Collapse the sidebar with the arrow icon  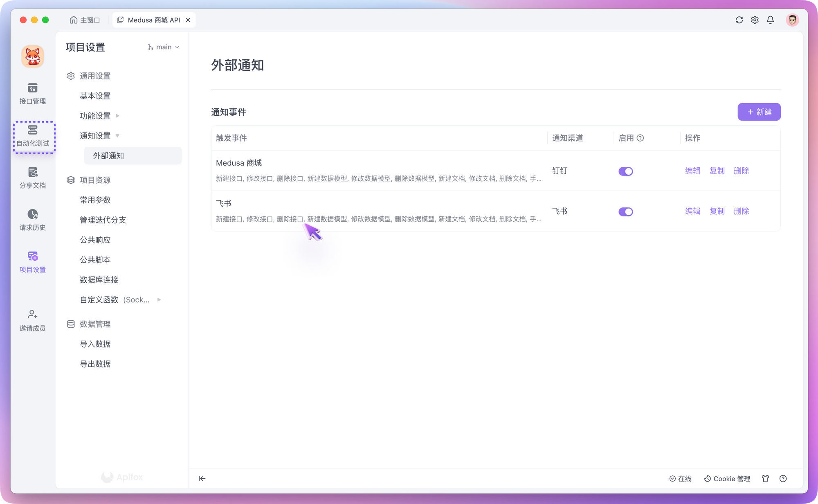tap(202, 479)
